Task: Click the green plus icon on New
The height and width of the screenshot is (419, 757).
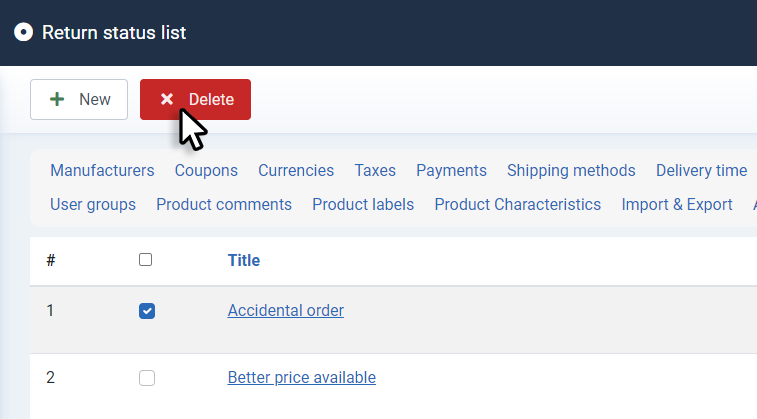Action: coord(57,99)
